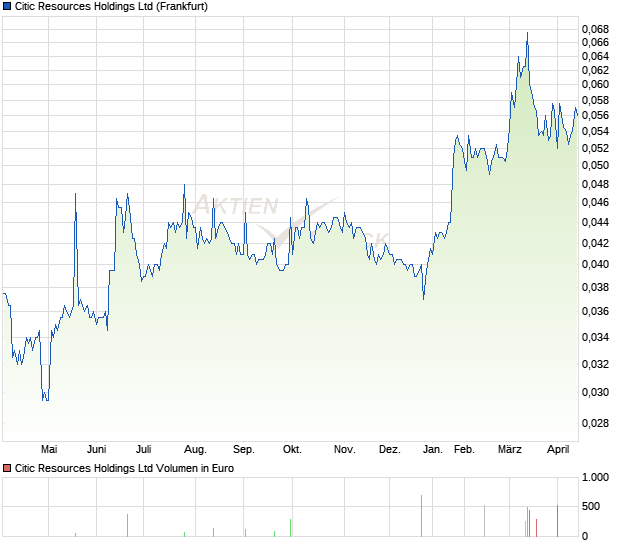Click the 0,062 price axis value
This screenshot has height=546, width=620.
tap(595, 70)
